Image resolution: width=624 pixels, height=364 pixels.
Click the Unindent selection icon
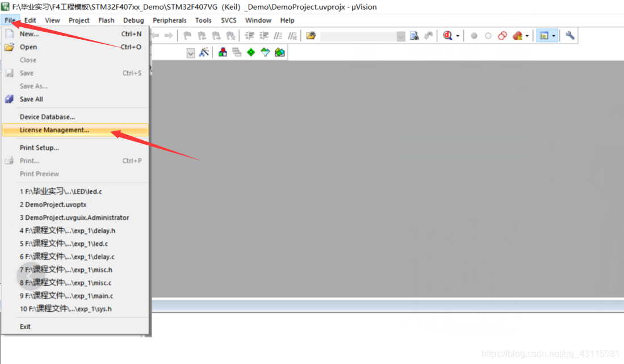pos(264,36)
